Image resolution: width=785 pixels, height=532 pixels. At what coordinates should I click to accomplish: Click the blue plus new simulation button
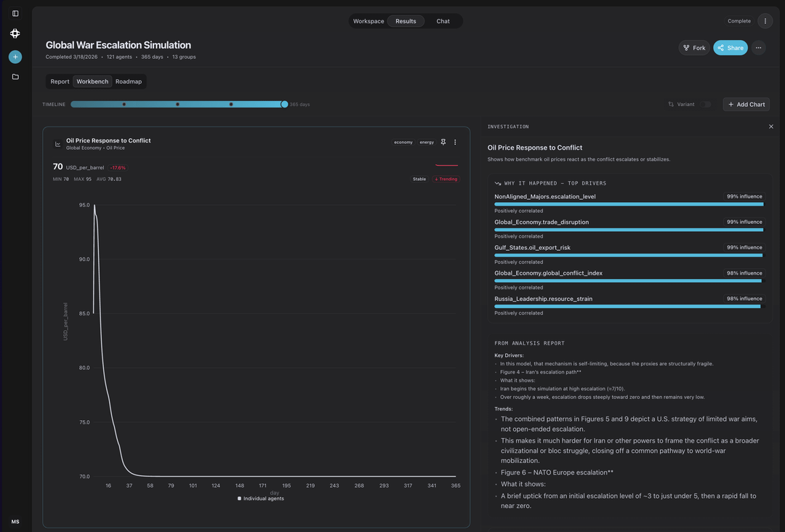click(x=15, y=57)
